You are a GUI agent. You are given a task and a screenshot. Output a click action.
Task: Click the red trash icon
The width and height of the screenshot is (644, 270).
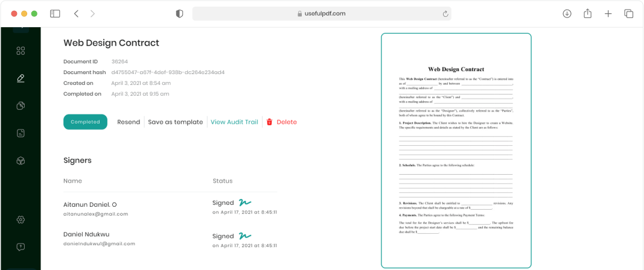(269, 122)
